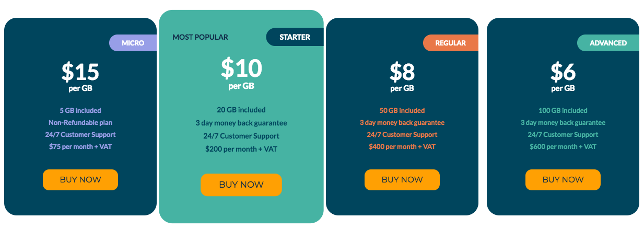Click the $6 per GB price

pos(563,73)
